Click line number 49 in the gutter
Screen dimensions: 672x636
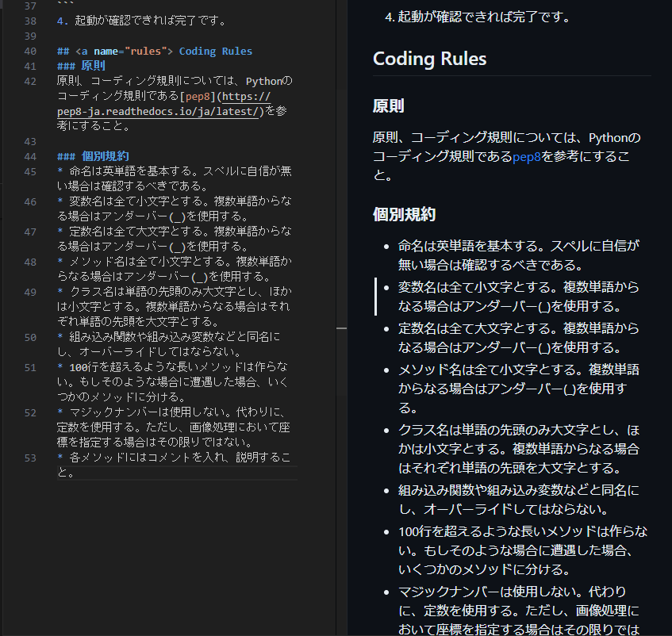[x=30, y=292]
